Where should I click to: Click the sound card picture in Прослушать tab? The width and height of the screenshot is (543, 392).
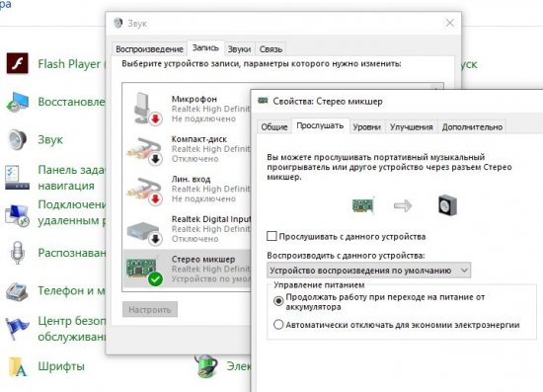point(363,205)
